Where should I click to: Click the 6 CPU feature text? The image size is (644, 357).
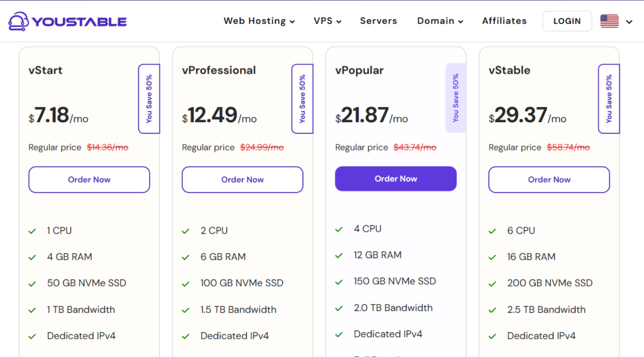(x=521, y=230)
